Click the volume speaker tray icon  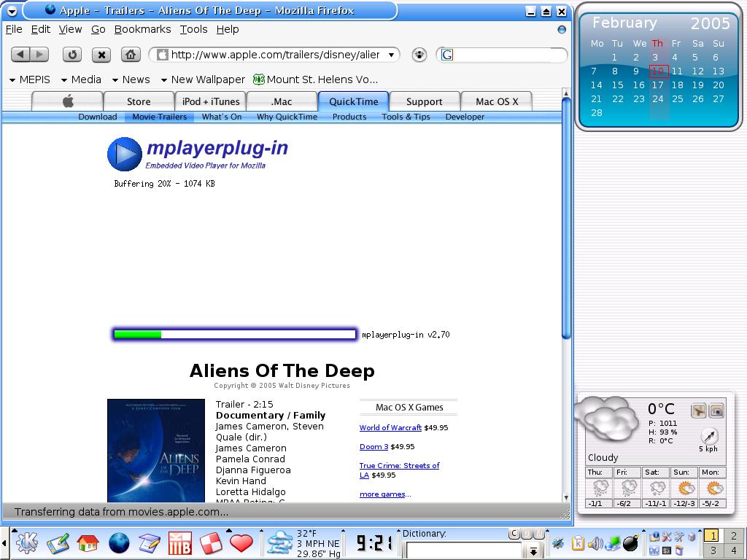pos(595,543)
